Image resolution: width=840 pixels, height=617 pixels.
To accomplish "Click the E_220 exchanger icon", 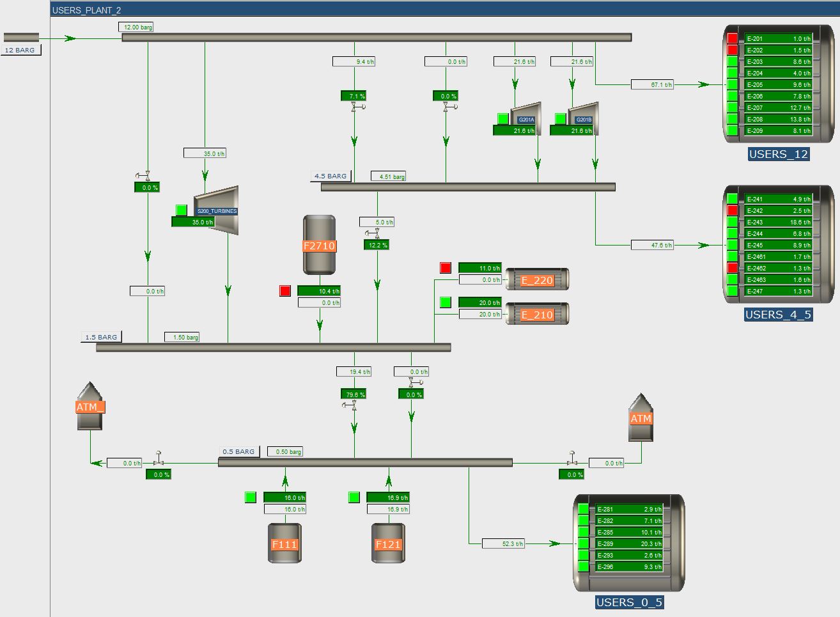I will [x=537, y=280].
